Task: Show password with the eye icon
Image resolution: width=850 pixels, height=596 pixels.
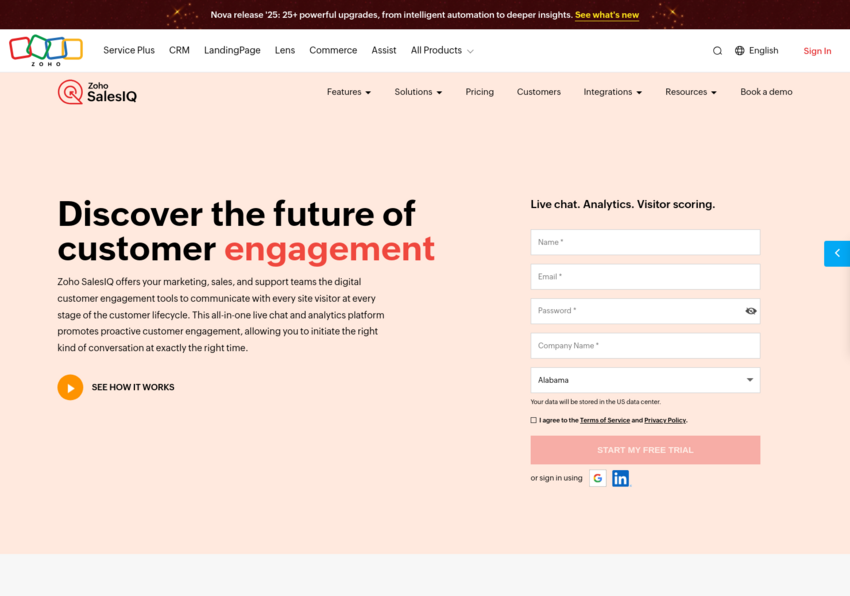Action: click(x=750, y=311)
